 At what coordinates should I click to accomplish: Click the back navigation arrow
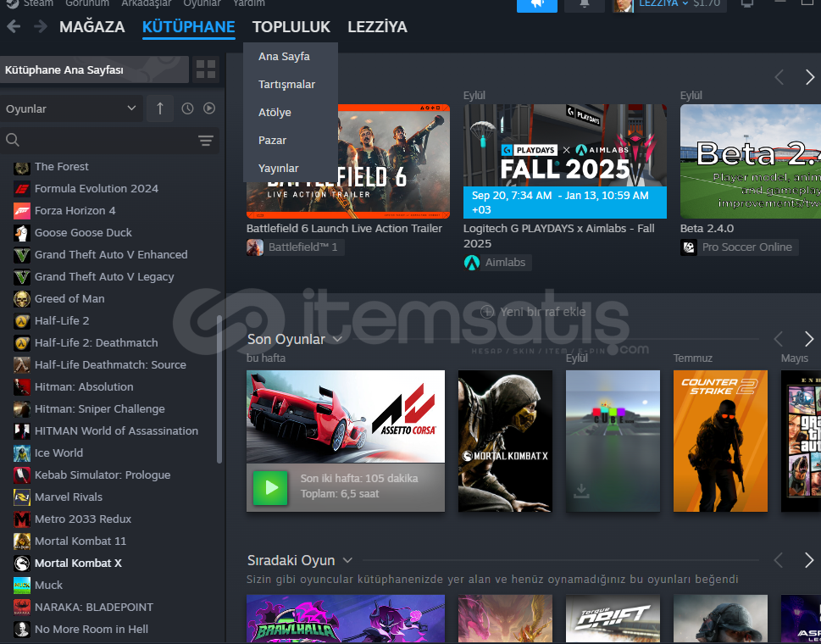pyautogui.click(x=14, y=27)
